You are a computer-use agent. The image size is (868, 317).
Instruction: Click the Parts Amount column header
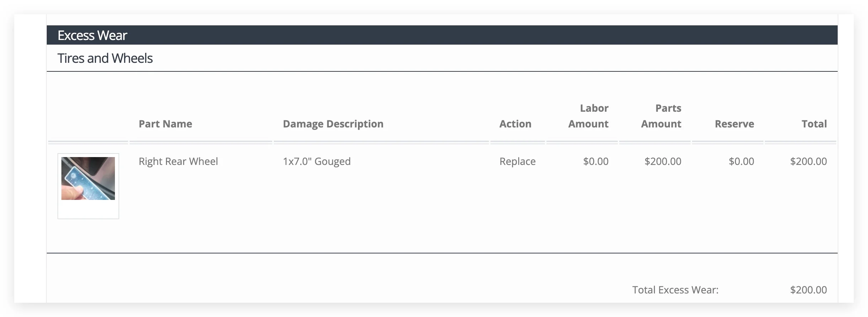(x=661, y=116)
